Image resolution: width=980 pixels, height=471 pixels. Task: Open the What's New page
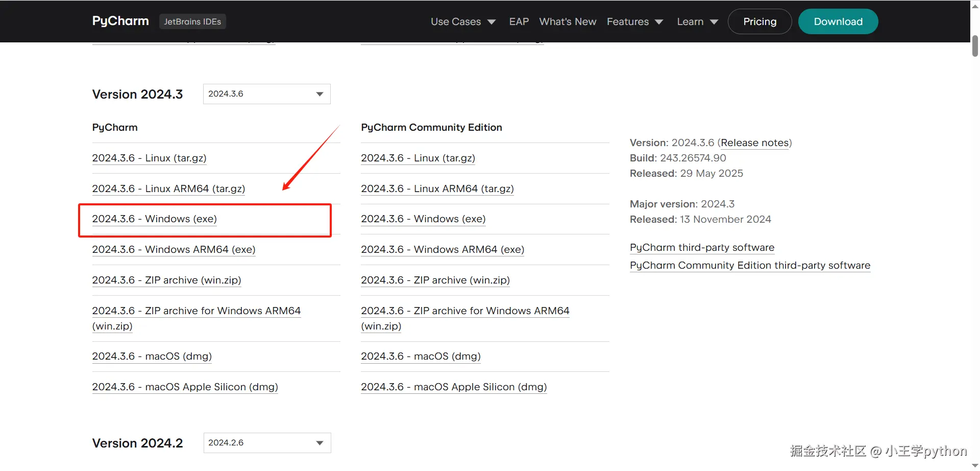tap(568, 21)
